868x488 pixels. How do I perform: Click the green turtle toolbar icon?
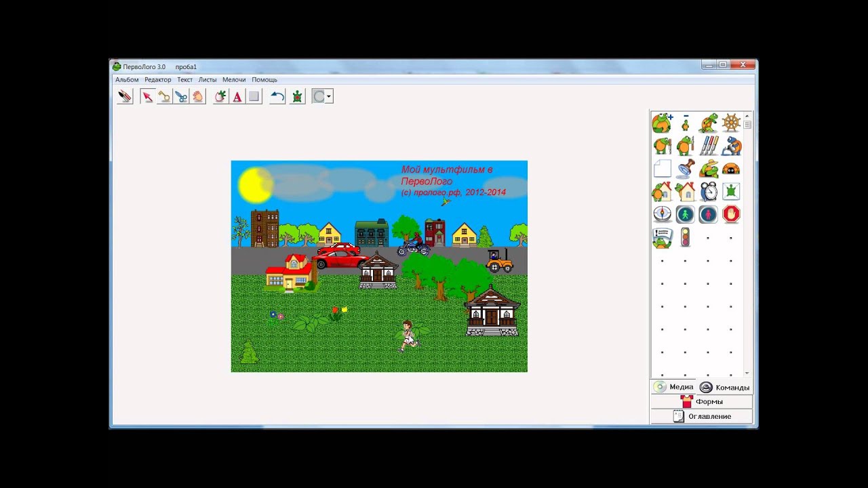point(297,96)
